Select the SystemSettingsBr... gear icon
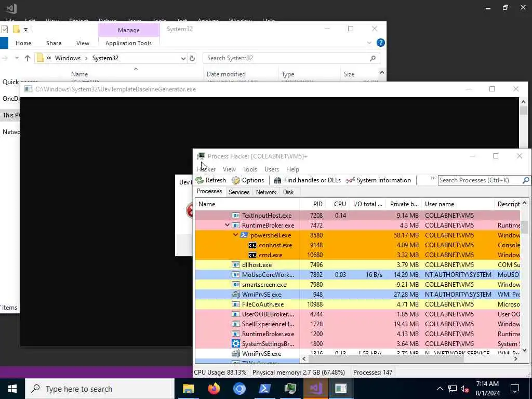This screenshot has height=399, width=532. tap(235, 344)
